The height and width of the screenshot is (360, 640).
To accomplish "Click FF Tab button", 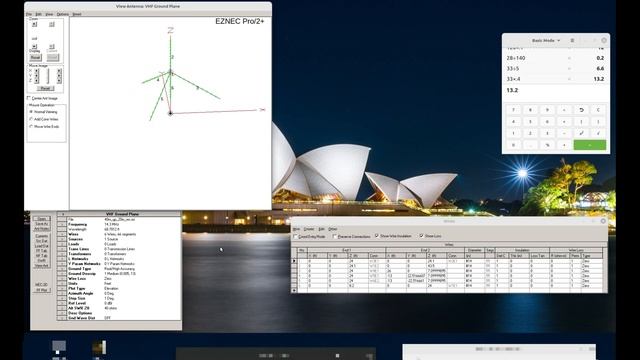I will tap(42, 251).
